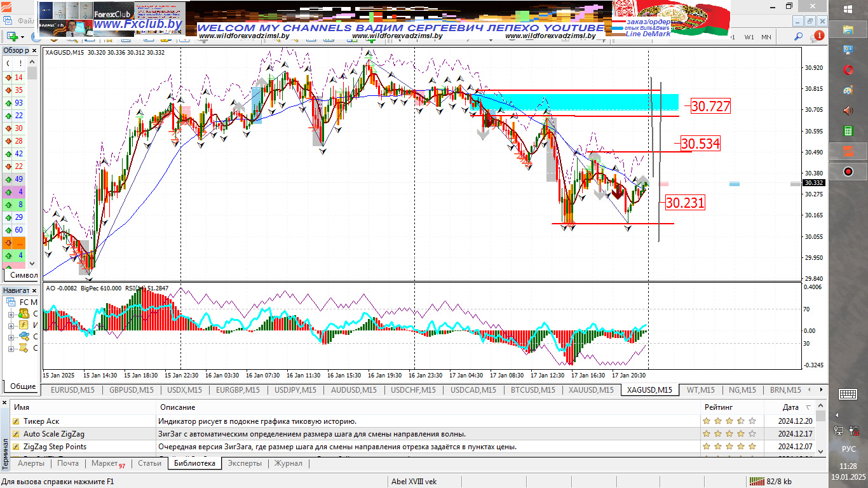Click the Тикер Аск indicator icon
This screenshot has height=488, width=868.
coord(16,421)
